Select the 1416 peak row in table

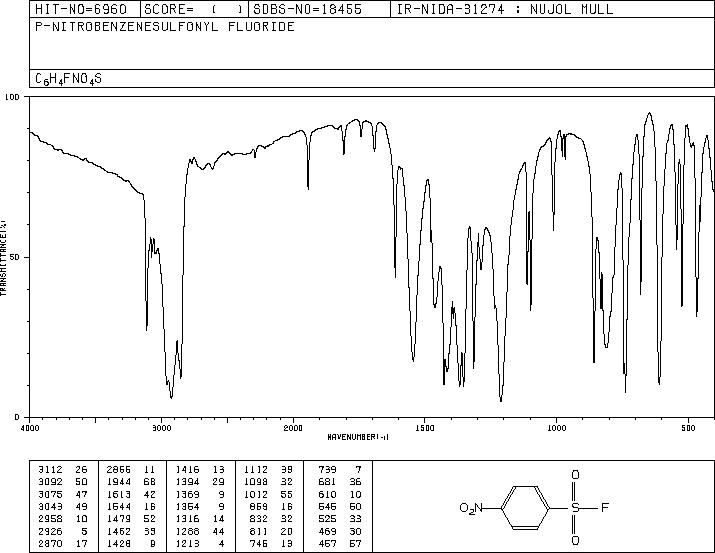[x=200, y=470]
